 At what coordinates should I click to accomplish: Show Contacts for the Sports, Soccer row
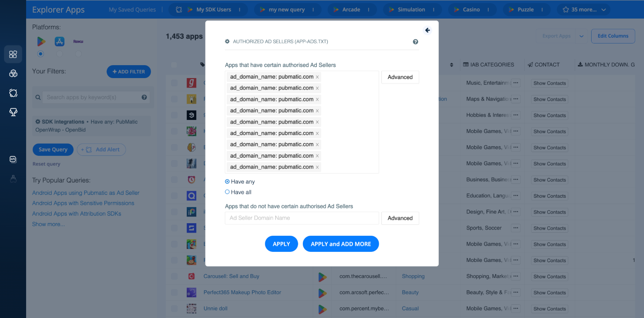550,228
